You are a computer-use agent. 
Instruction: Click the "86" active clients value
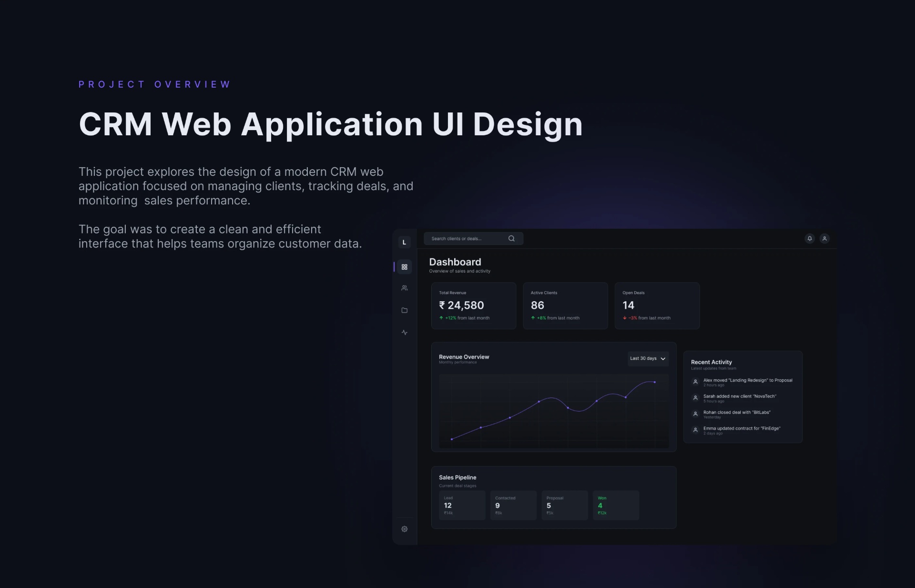click(538, 305)
